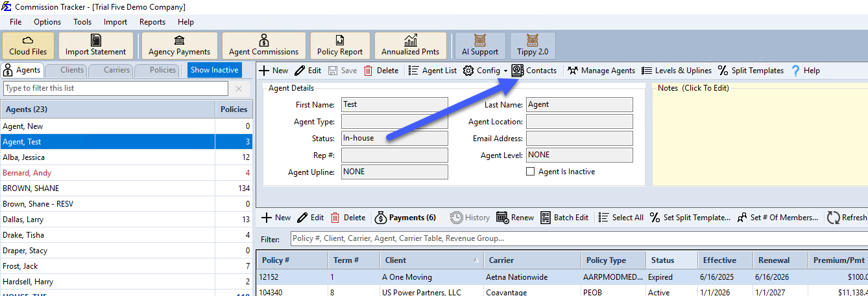The image size is (868, 296).
Task: Open the Help menu in menu bar
Action: click(x=186, y=21)
